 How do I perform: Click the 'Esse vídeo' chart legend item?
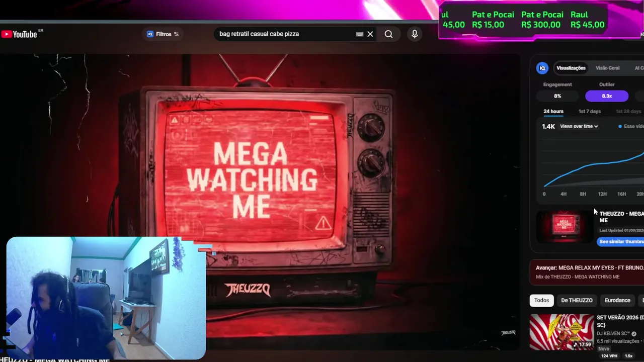pyautogui.click(x=631, y=126)
